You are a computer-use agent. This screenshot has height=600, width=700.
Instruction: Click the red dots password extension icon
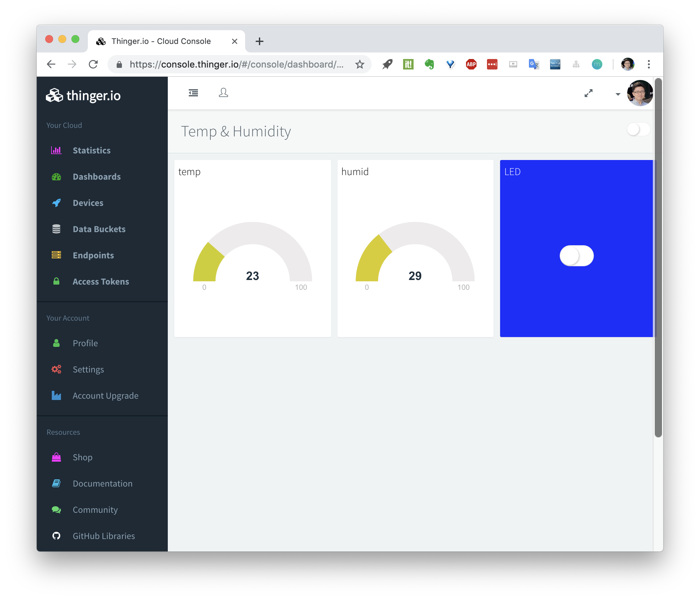click(492, 64)
